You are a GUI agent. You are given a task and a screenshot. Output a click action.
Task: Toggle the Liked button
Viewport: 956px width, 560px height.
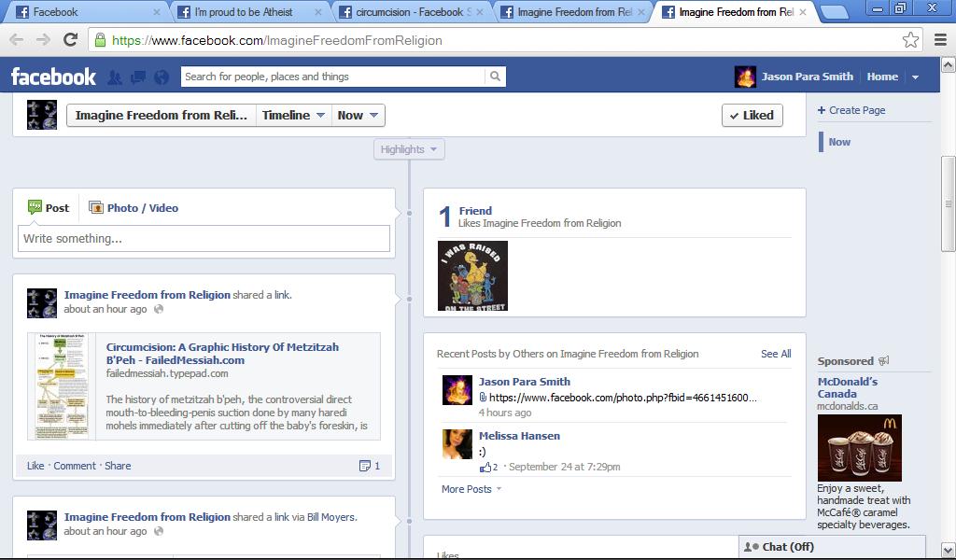(x=752, y=115)
